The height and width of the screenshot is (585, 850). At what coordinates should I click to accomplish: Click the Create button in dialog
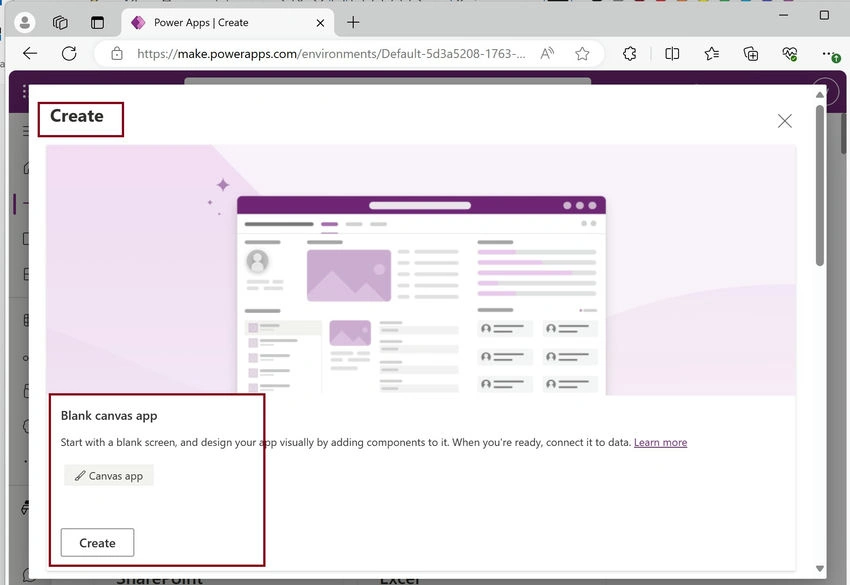coord(98,543)
